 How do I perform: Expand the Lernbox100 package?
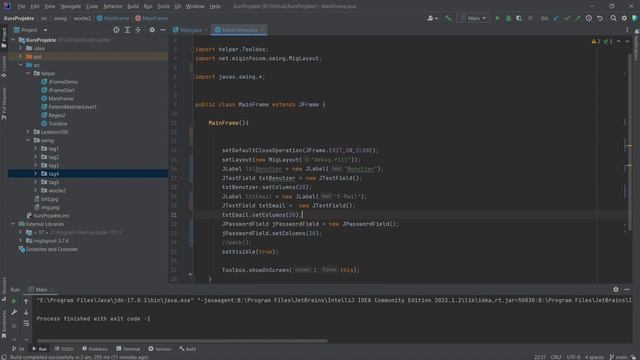pyautogui.click(x=28, y=132)
